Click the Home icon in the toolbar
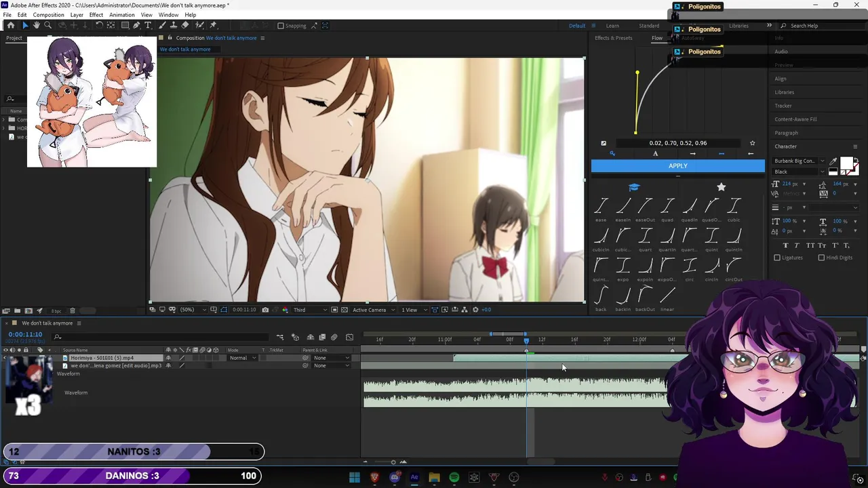868x488 pixels. (11, 25)
